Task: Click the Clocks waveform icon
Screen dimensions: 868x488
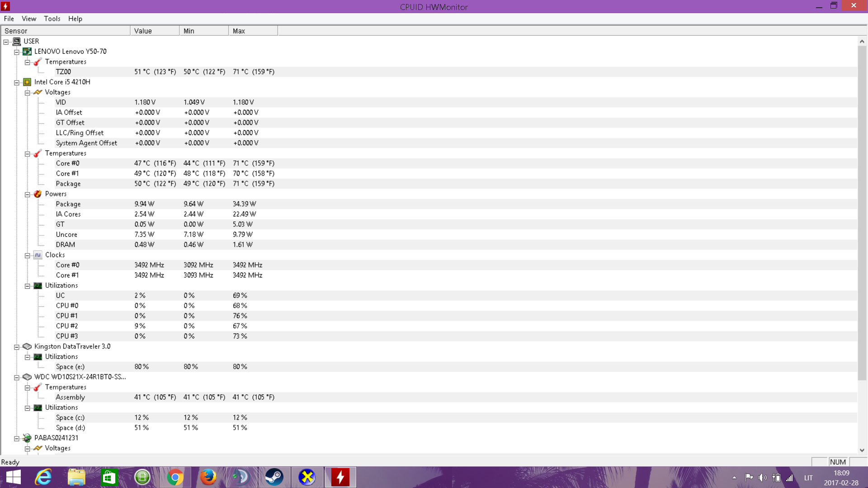Action: click(x=38, y=255)
